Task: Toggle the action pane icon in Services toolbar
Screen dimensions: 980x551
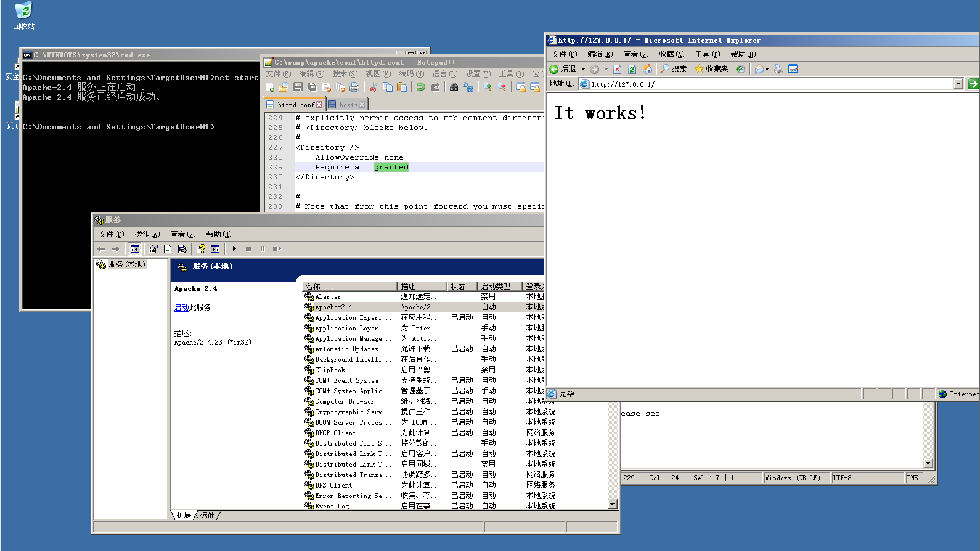Action: [x=215, y=249]
